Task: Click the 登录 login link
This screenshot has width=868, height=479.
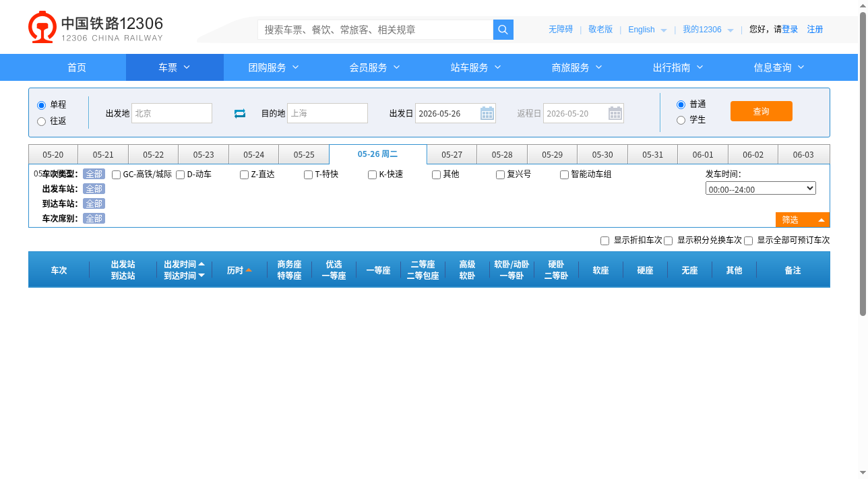Action: click(790, 30)
